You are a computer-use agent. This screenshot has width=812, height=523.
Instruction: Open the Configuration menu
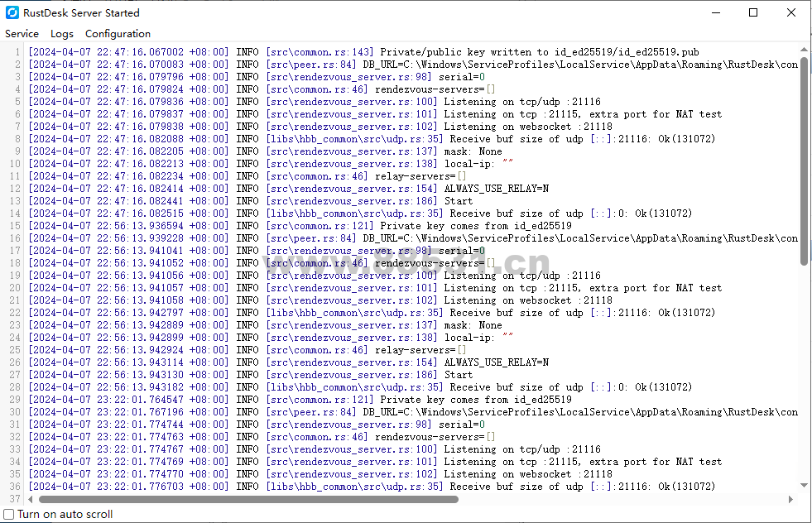coord(118,34)
